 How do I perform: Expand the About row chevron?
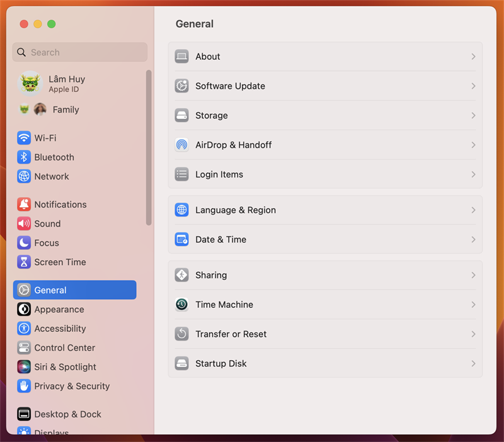pyautogui.click(x=474, y=57)
